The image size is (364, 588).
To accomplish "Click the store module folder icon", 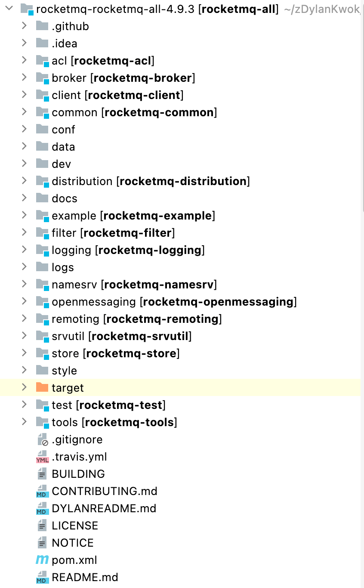I will pyautogui.click(x=42, y=353).
